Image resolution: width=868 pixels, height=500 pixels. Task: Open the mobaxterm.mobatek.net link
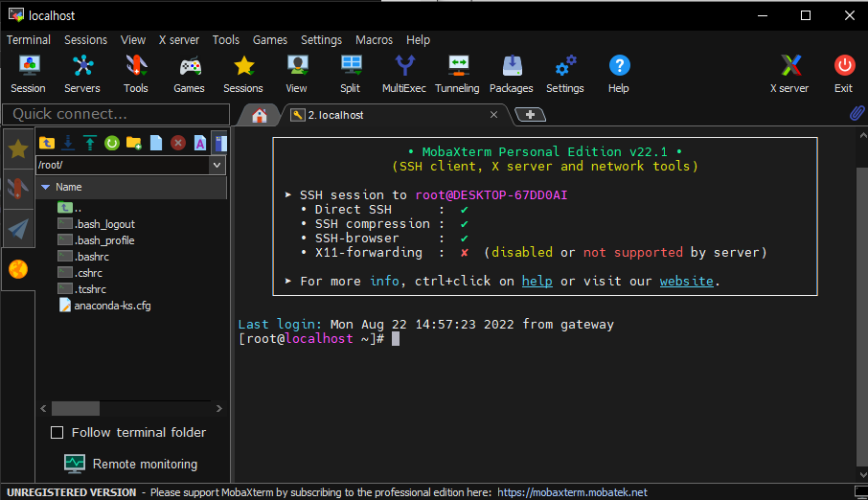pos(572,492)
